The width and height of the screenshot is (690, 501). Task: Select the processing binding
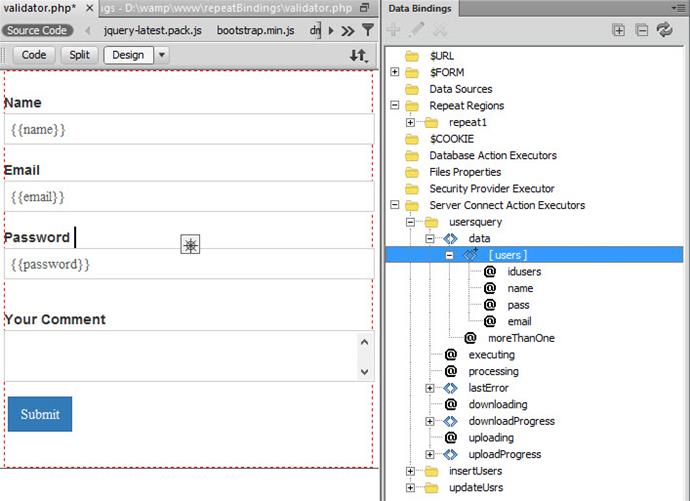click(493, 371)
